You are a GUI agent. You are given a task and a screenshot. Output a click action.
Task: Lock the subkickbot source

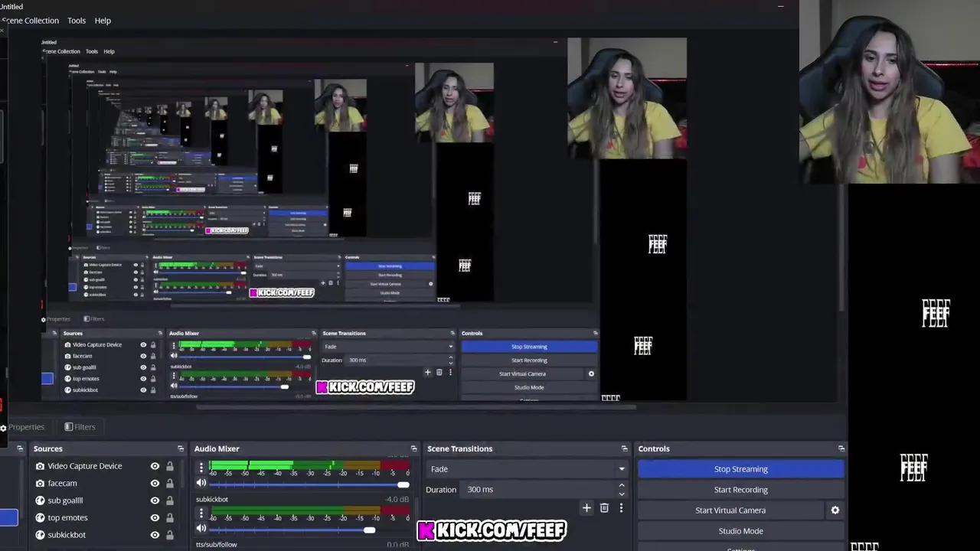[169, 535]
